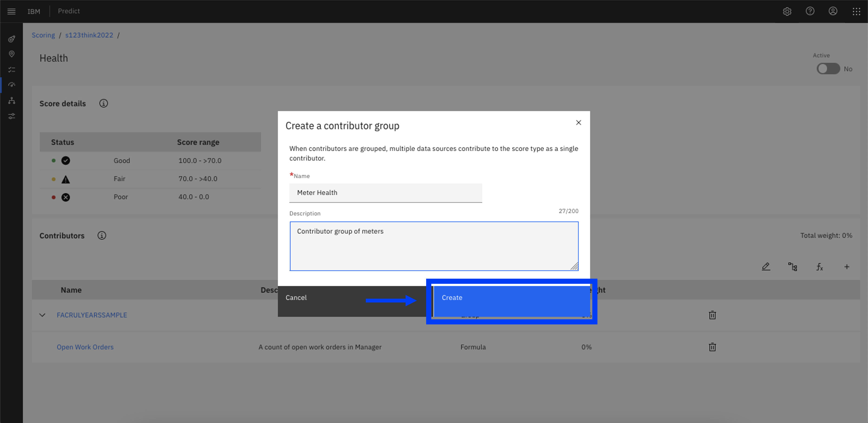This screenshot has height=423, width=868.
Task: Click delete icon for FACRULYEARSSAMPLE row
Action: pyautogui.click(x=712, y=315)
